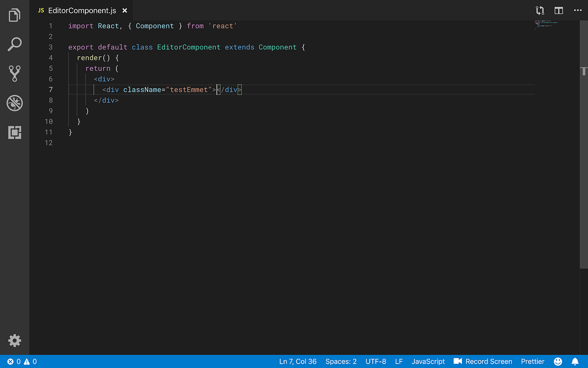Screen dimensions: 588x368
Task: Click the smiley feedback icon
Action: click(558, 361)
